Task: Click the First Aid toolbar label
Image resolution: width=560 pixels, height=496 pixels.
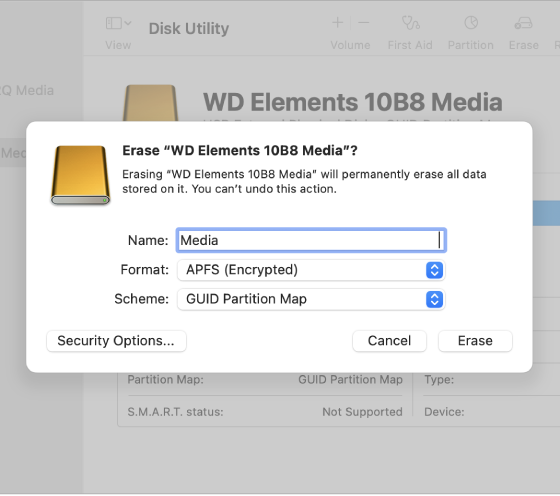Action: point(410,45)
